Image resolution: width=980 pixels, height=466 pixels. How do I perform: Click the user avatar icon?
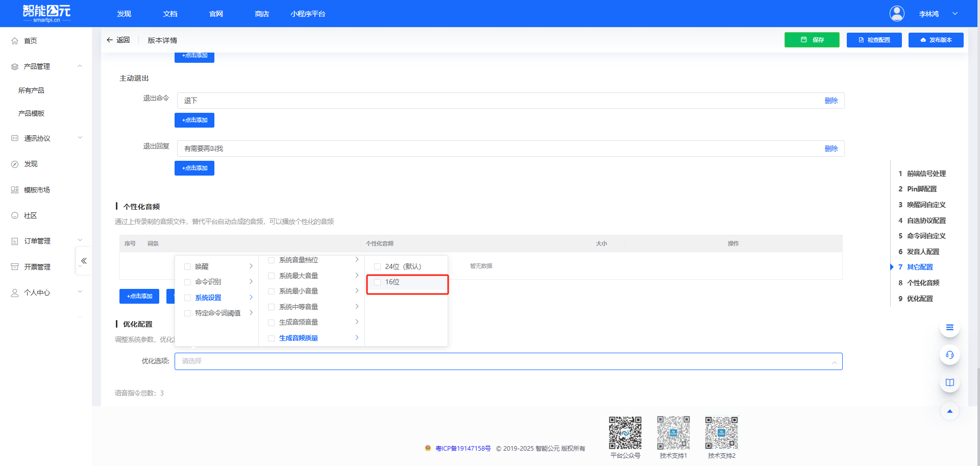(897, 14)
